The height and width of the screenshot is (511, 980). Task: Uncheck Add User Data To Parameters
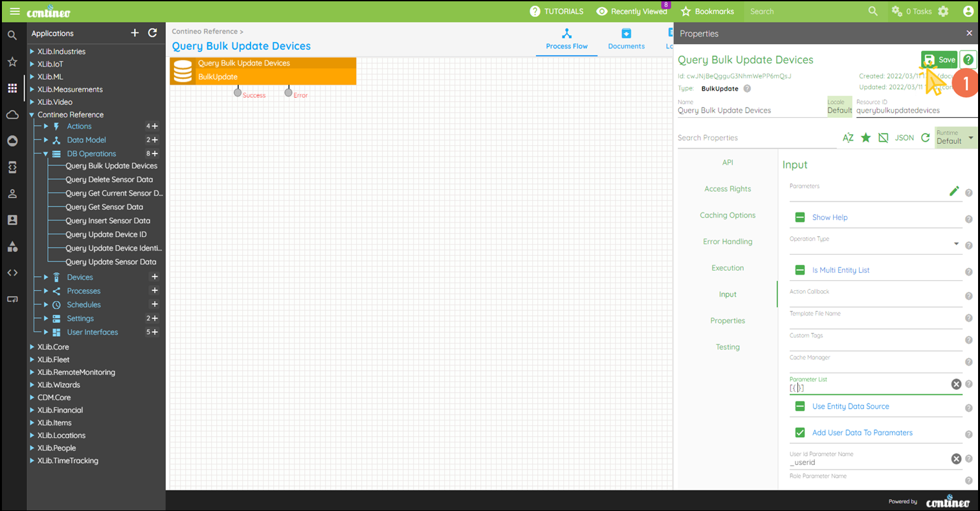point(800,433)
